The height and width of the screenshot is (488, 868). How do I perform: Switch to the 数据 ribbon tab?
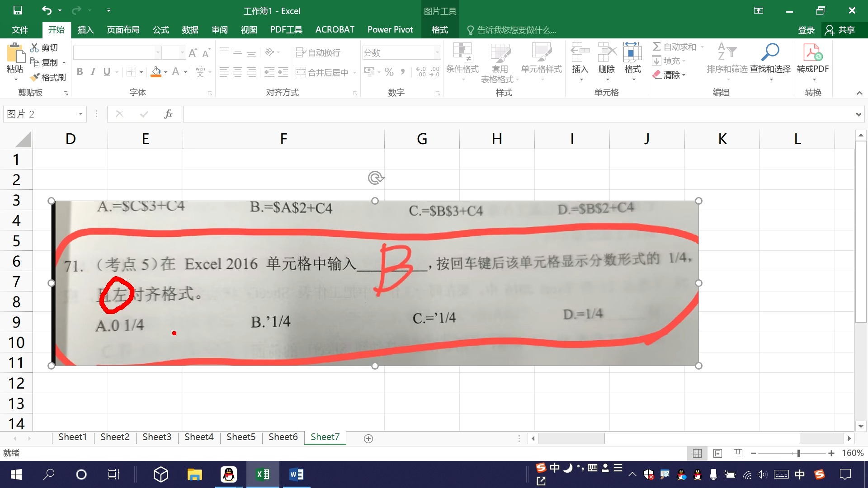[189, 30]
